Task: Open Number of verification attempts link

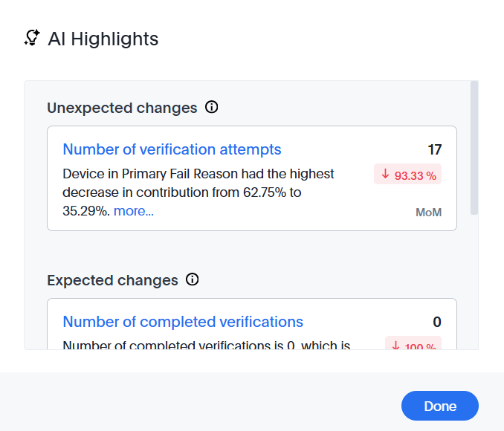Action: tap(172, 149)
